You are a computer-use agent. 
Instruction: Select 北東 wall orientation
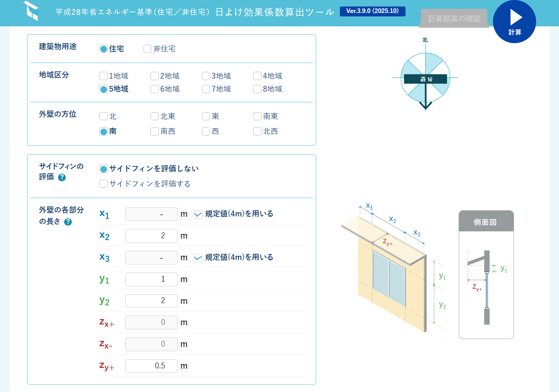point(155,116)
